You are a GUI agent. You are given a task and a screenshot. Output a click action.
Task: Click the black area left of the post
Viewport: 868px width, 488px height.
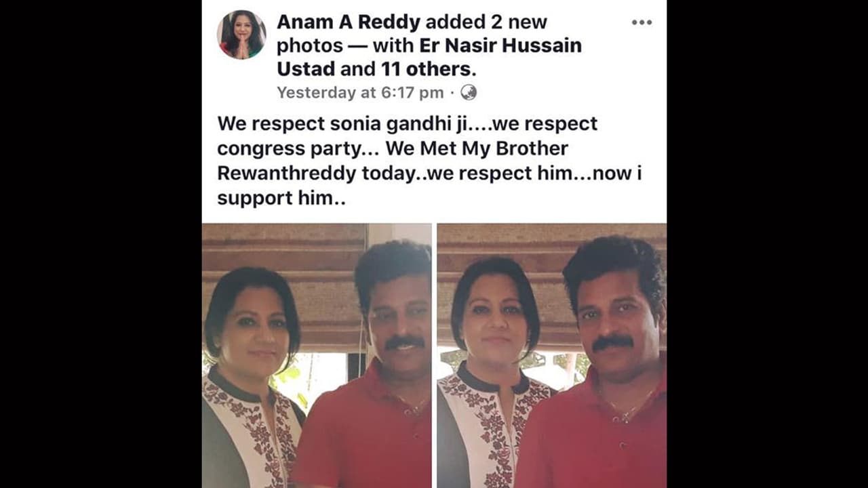[x=101, y=244]
